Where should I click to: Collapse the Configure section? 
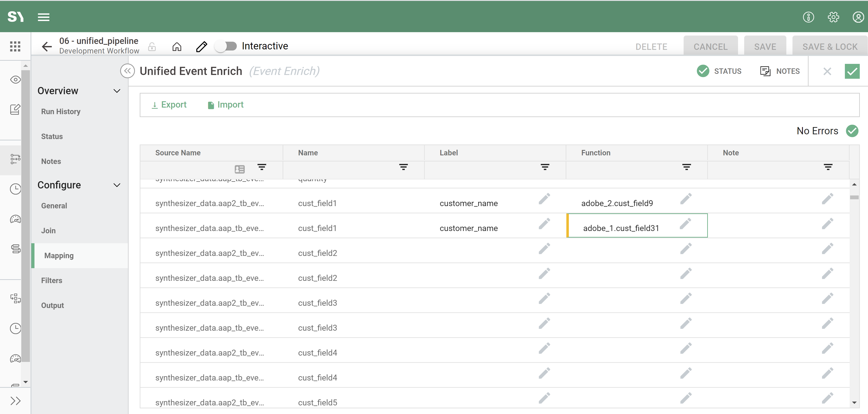coord(117,185)
